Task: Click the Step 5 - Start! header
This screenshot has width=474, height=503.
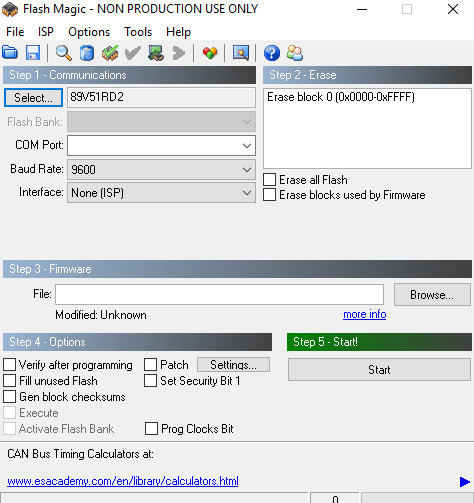Action: 379,342
